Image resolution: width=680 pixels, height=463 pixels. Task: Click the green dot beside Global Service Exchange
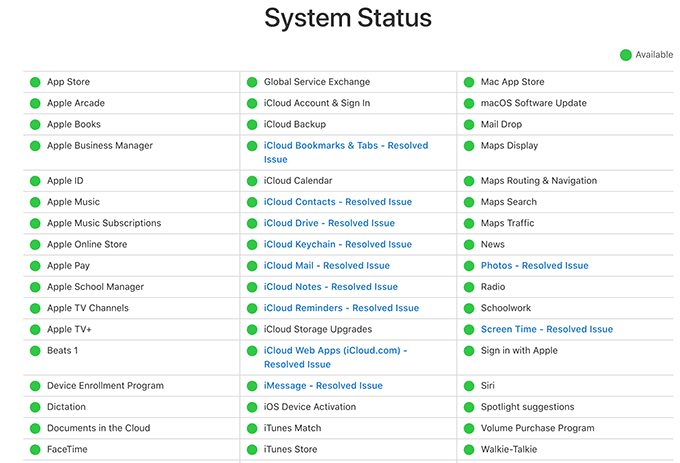(x=252, y=82)
